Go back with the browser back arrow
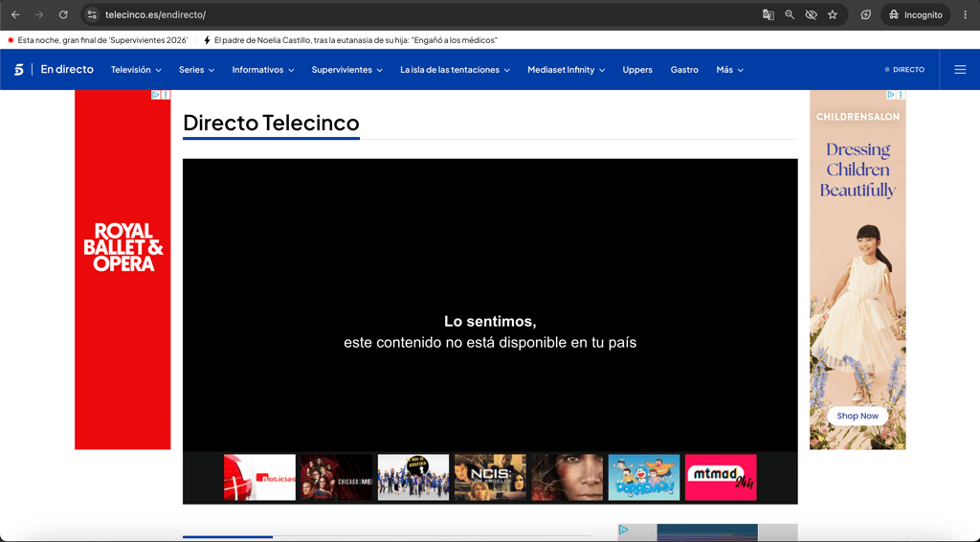980x542 pixels. tap(15, 14)
